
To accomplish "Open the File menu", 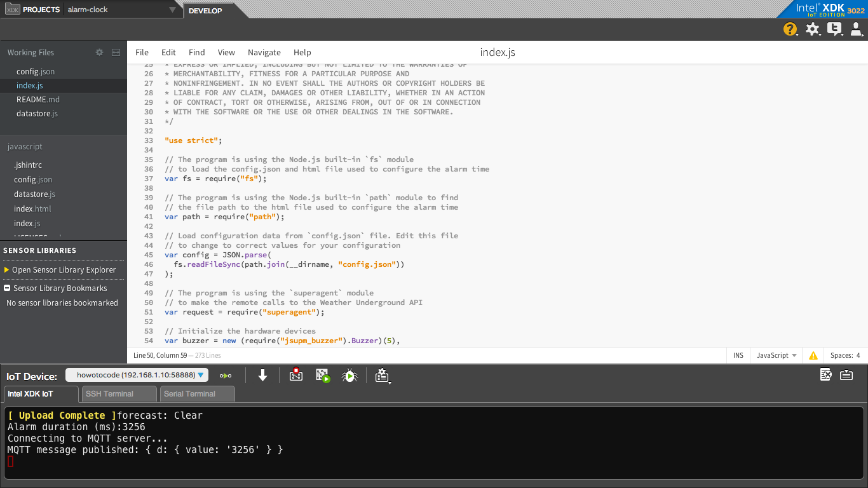I will [142, 52].
